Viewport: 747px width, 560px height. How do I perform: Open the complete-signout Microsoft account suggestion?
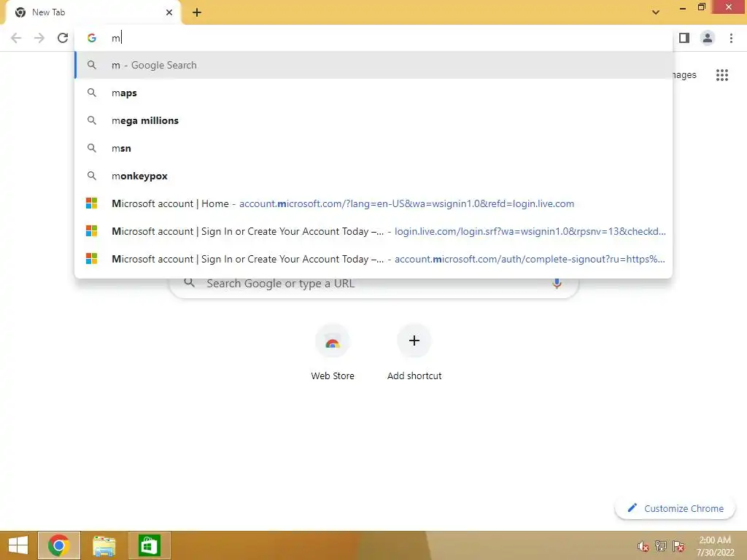(x=373, y=259)
